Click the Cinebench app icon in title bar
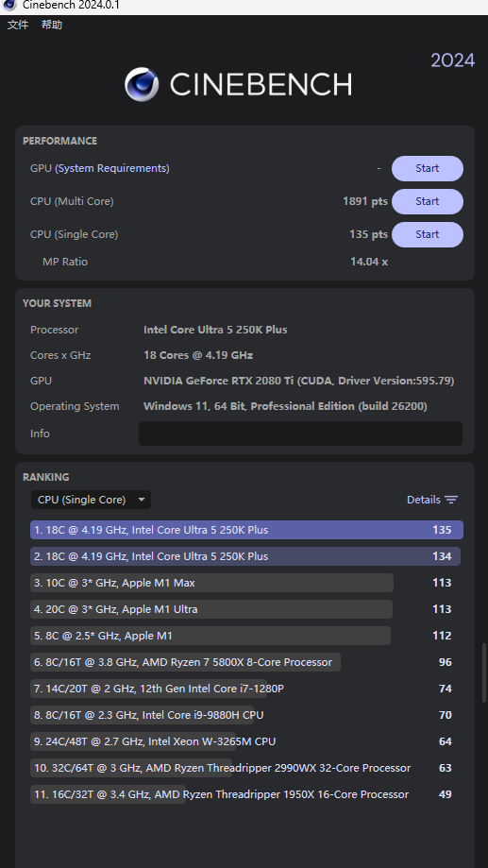This screenshot has height=868, width=488. pyautogui.click(x=9, y=5)
